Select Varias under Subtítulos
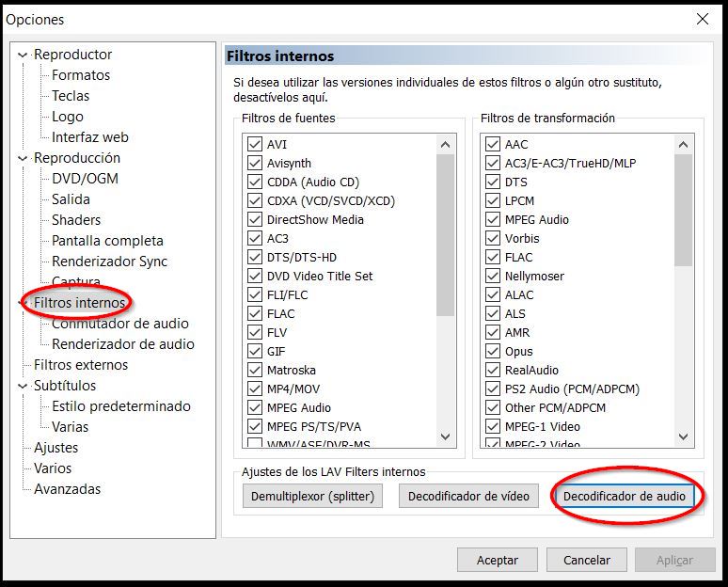This screenshot has height=587, width=728. tap(71, 427)
